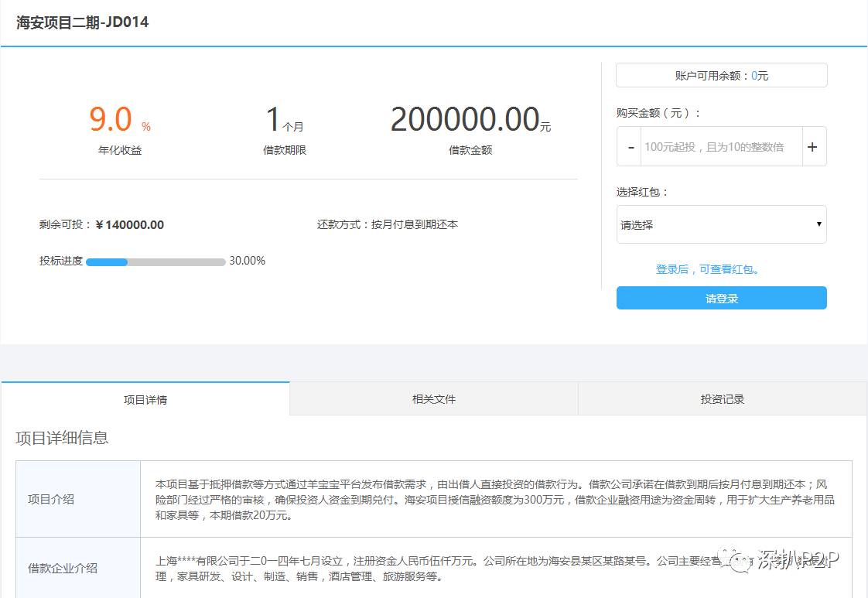Image resolution: width=868 pixels, height=598 pixels.
Task: Click the 项目介绍 row header
Action: coord(78,499)
